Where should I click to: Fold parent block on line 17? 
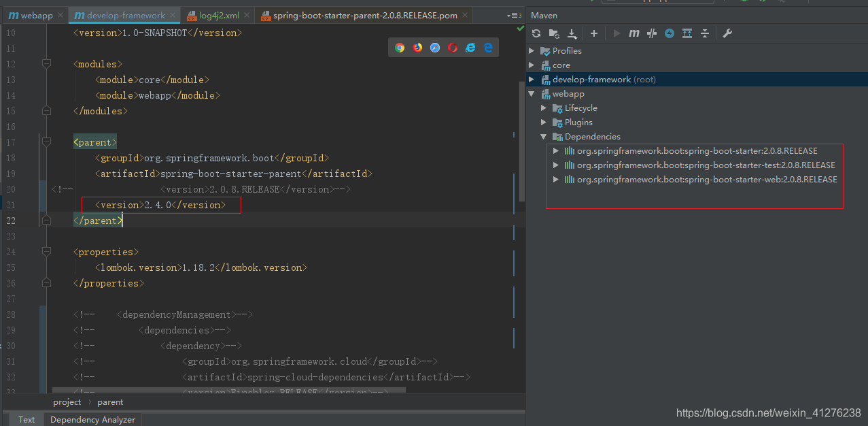(x=46, y=142)
